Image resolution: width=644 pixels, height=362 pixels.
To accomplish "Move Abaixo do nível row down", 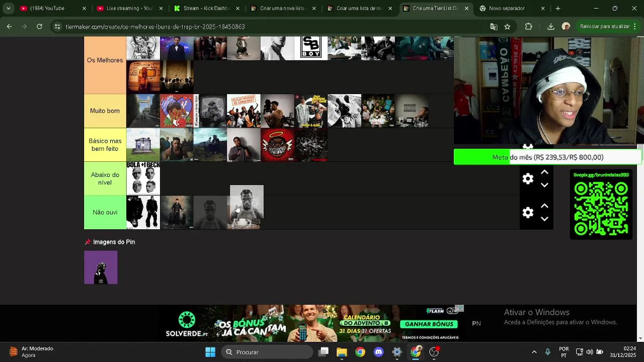I will 544,185.
